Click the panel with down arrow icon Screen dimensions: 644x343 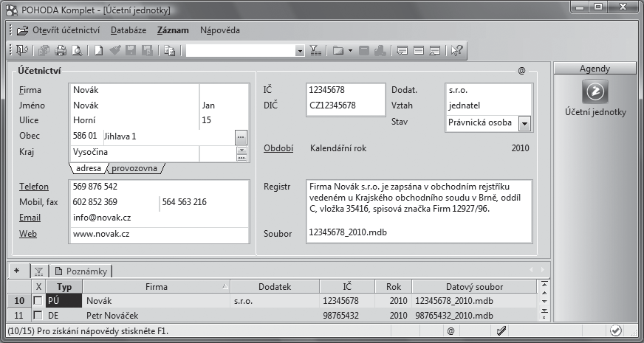click(402, 50)
